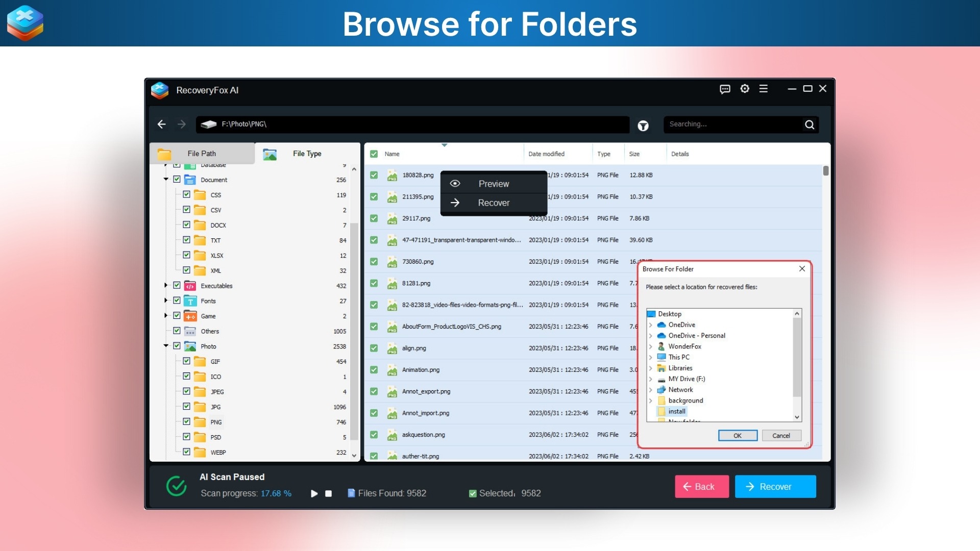Switch to the File Type tab

point(305,153)
